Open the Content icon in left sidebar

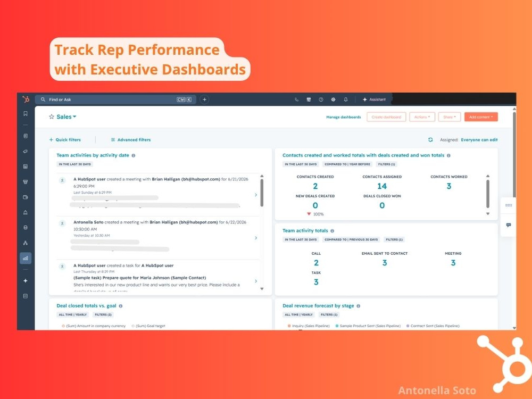tap(26, 167)
